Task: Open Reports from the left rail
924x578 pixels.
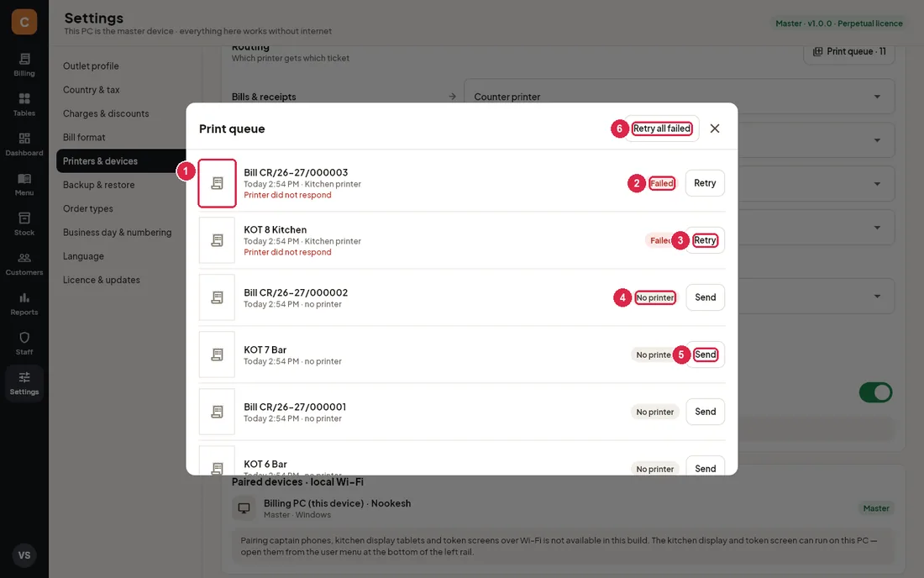Action: point(24,304)
